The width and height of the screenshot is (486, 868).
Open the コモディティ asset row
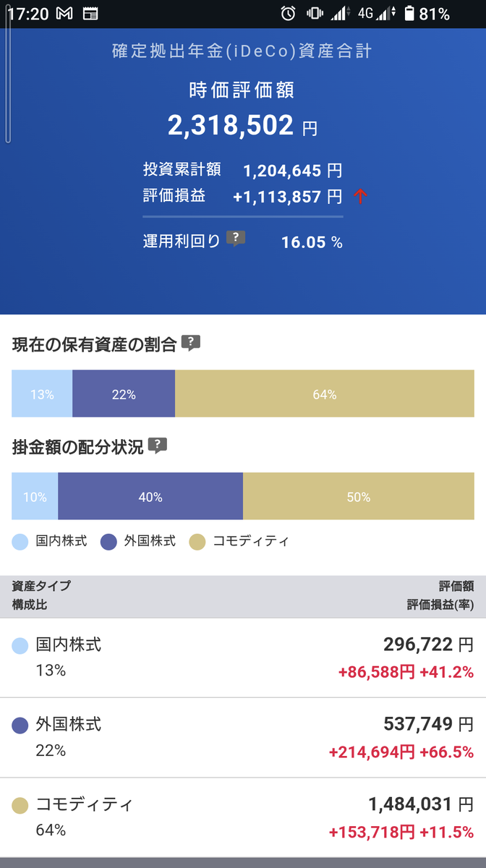click(x=243, y=817)
